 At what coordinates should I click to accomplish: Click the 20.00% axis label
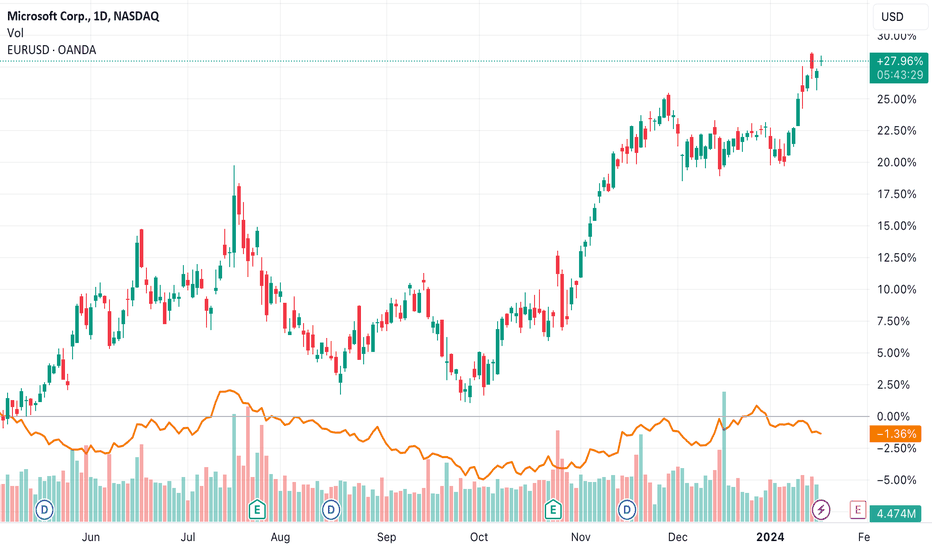896,162
